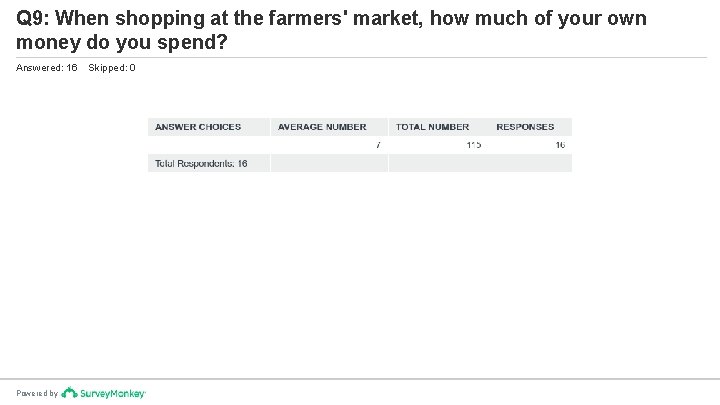Click the 'Powered by' footer text
Screen dimensions: 720x405
[37, 394]
